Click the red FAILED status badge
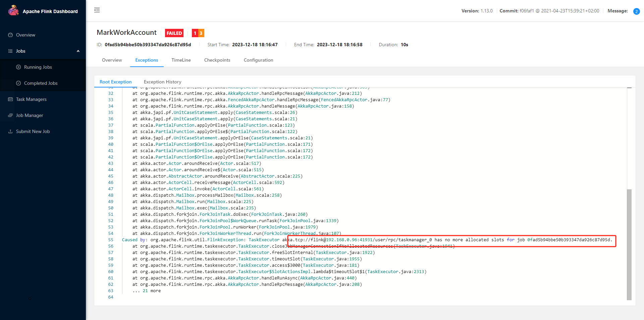This screenshot has height=320, width=644. 174,33
